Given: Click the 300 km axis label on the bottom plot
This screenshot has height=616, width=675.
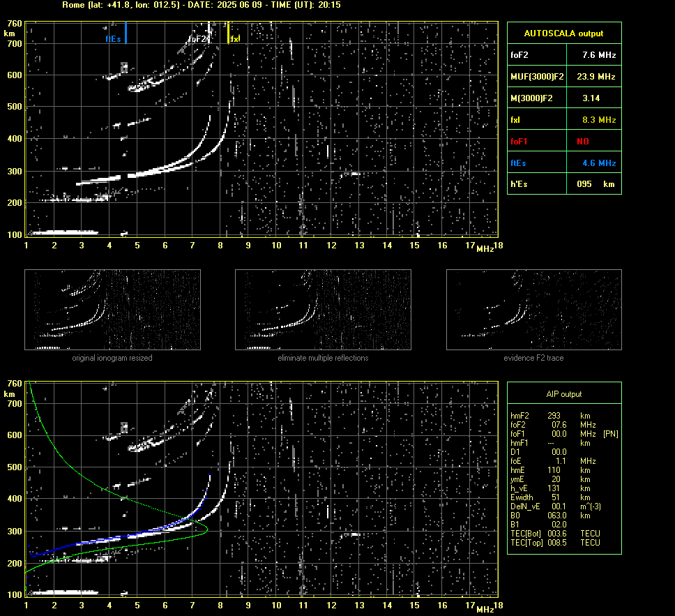Looking at the screenshot, I should [15, 531].
